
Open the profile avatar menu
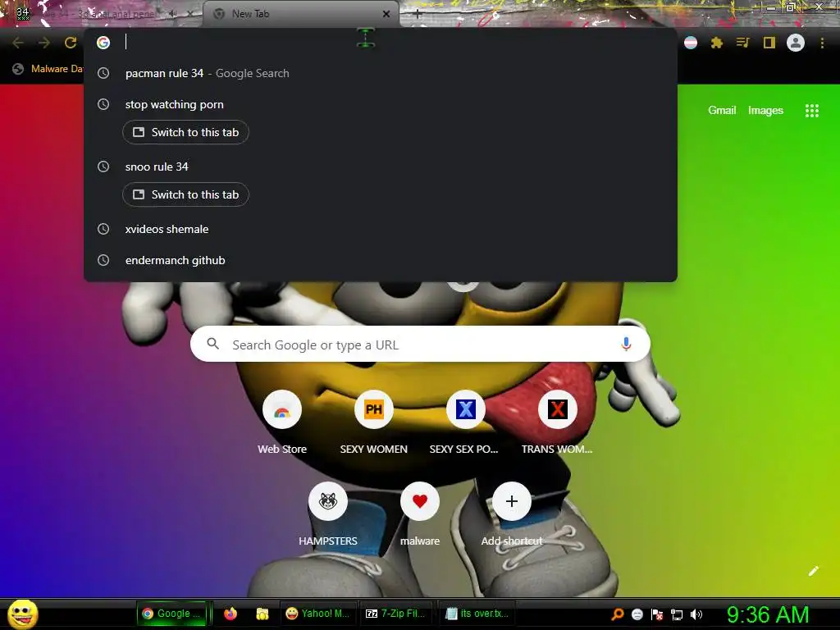(796, 43)
